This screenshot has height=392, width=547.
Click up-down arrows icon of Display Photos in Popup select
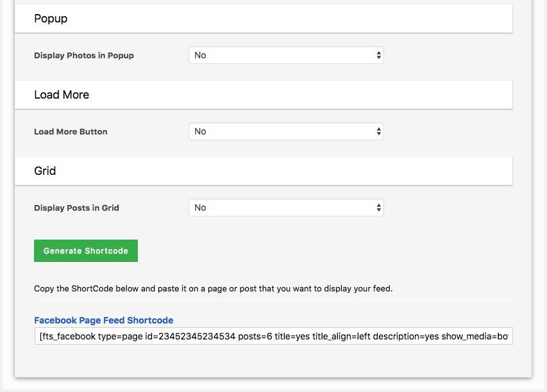378,55
